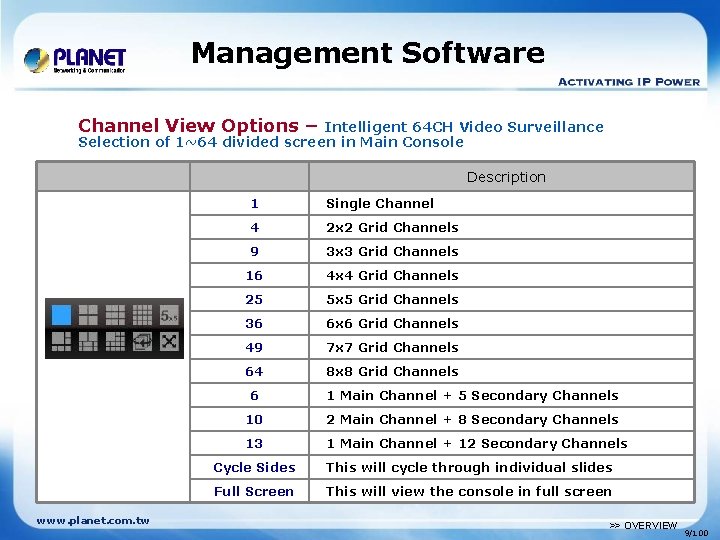
Task: Click the '7x7 Grid Channels' cell
Action: pos(501,347)
